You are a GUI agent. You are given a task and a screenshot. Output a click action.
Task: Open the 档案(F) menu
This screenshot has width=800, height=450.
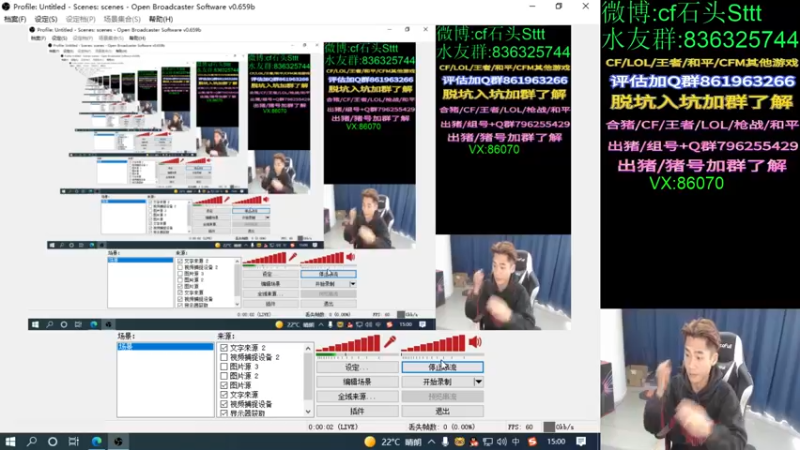[15, 19]
